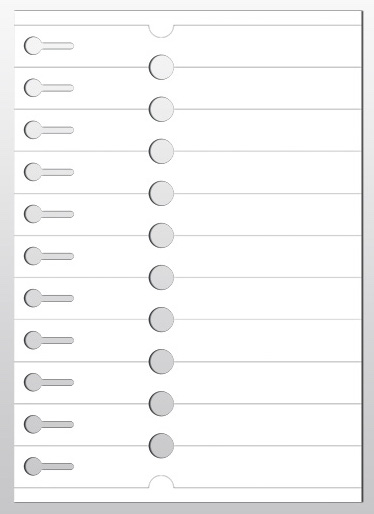
Task: Click the sixth full circle hole from the top
Action: pos(161,277)
